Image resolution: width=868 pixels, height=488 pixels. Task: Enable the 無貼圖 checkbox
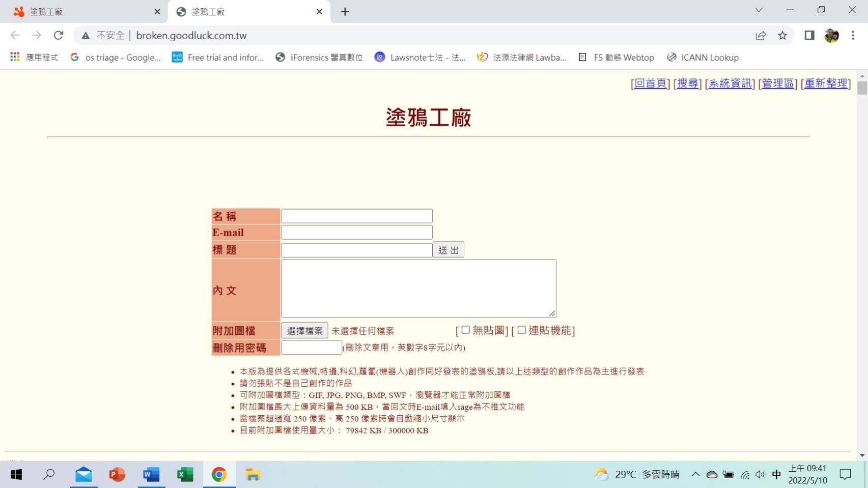pos(465,330)
